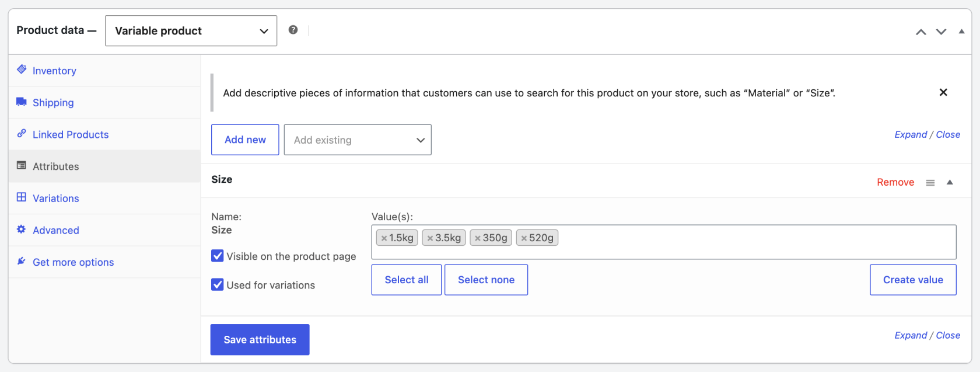Click Select all values button

click(x=407, y=280)
